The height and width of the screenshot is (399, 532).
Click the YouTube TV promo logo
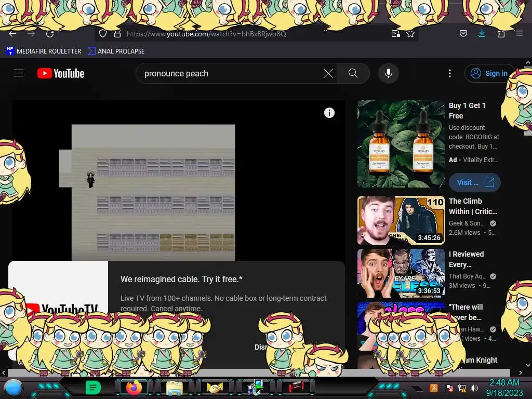(x=62, y=309)
